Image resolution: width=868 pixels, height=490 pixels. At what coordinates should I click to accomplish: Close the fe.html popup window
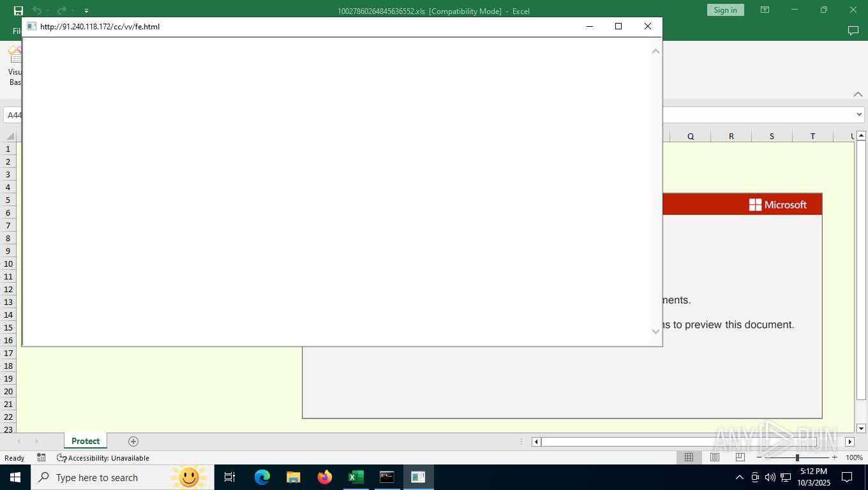[x=647, y=26]
